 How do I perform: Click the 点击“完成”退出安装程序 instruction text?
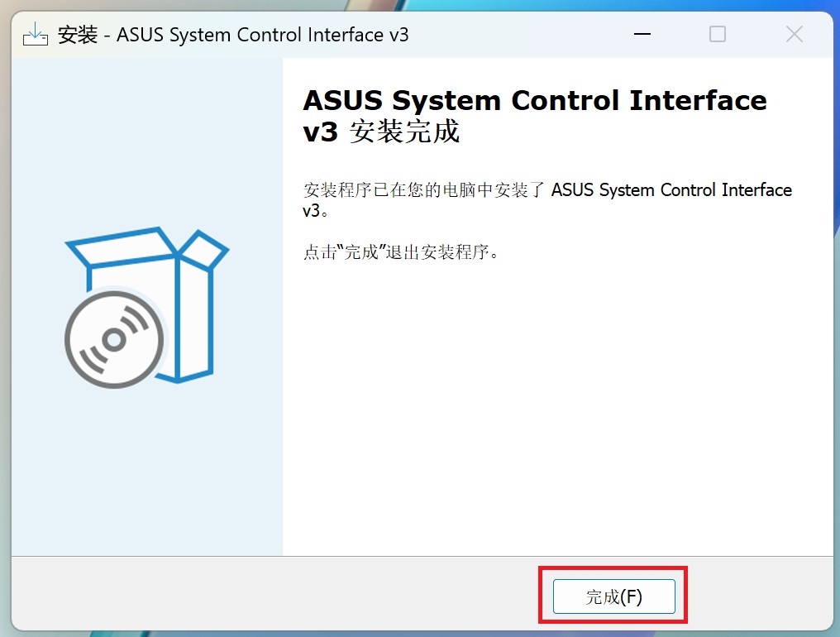[x=401, y=252]
